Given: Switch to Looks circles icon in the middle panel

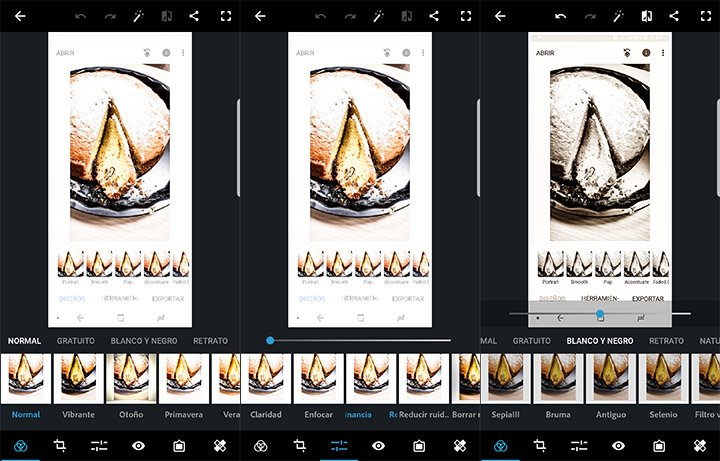Looking at the screenshot, I should (261, 445).
